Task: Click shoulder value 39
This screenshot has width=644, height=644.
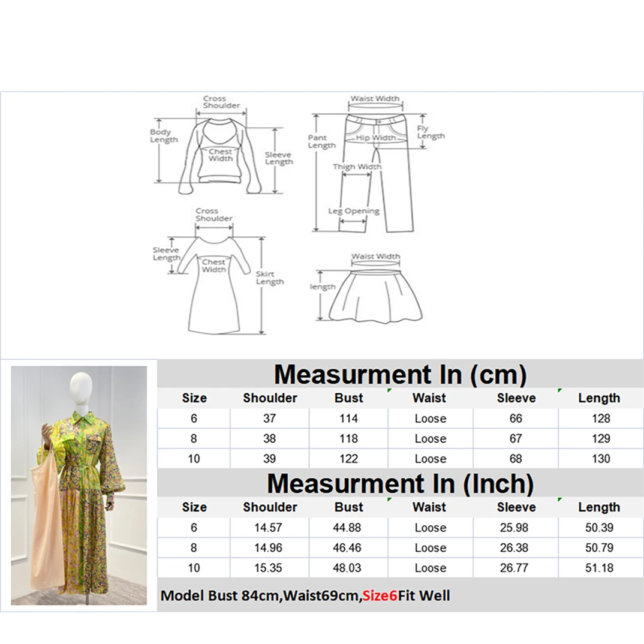Action: 269,459
